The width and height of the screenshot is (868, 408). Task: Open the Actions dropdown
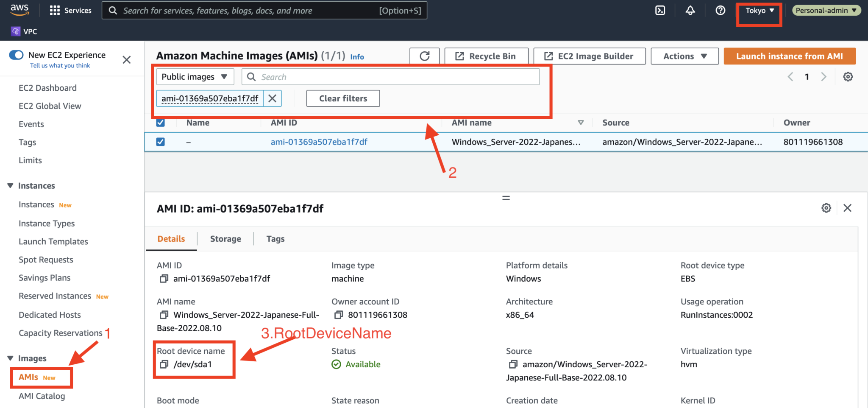point(684,56)
